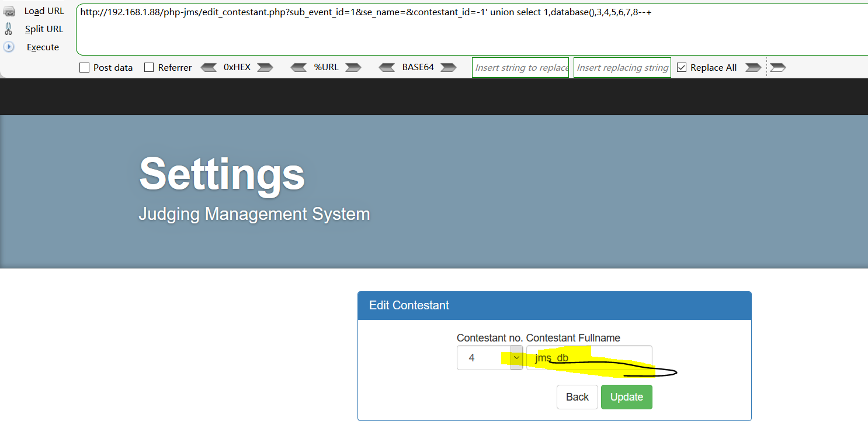Click the Settings page title

[222, 174]
